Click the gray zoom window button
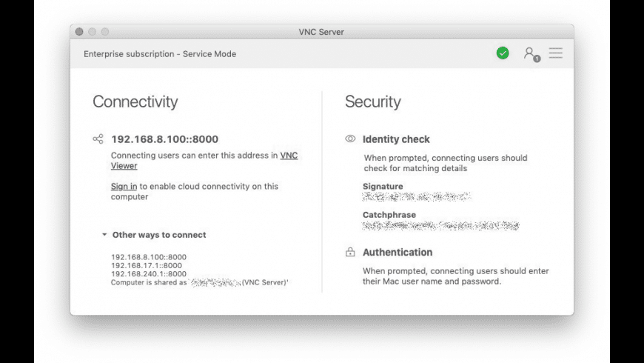This screenshot has width=644, height=363. [105, 32]
